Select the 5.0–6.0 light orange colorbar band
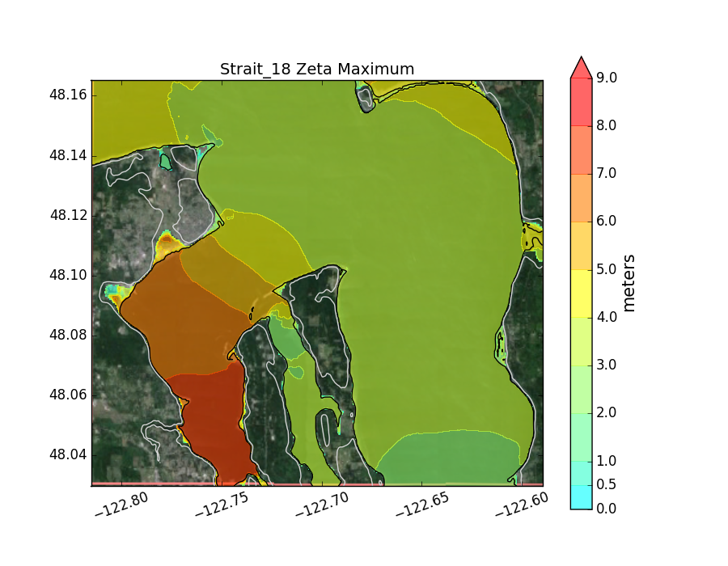This screenshot has width=728, height=566. pos(582,246)
